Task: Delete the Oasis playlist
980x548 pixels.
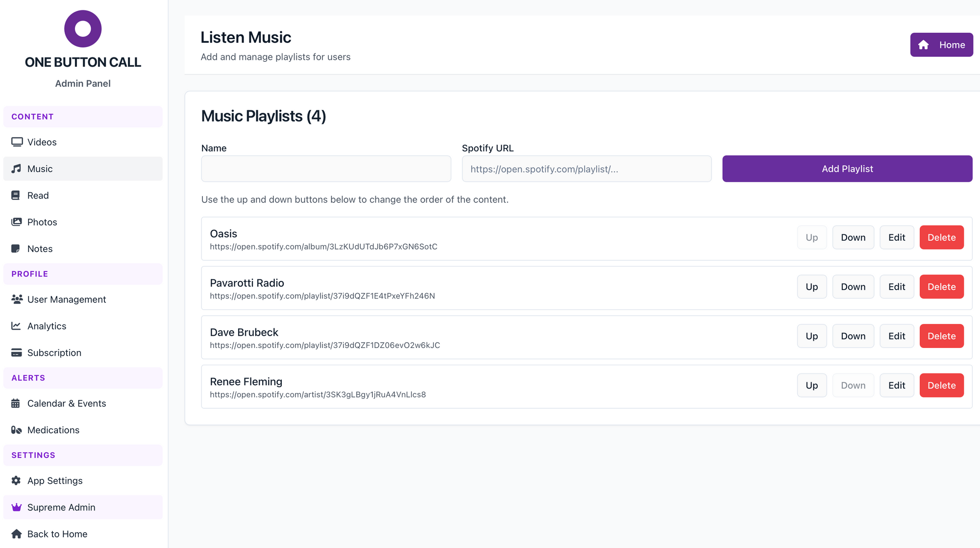Action: [x=941, y=238]
